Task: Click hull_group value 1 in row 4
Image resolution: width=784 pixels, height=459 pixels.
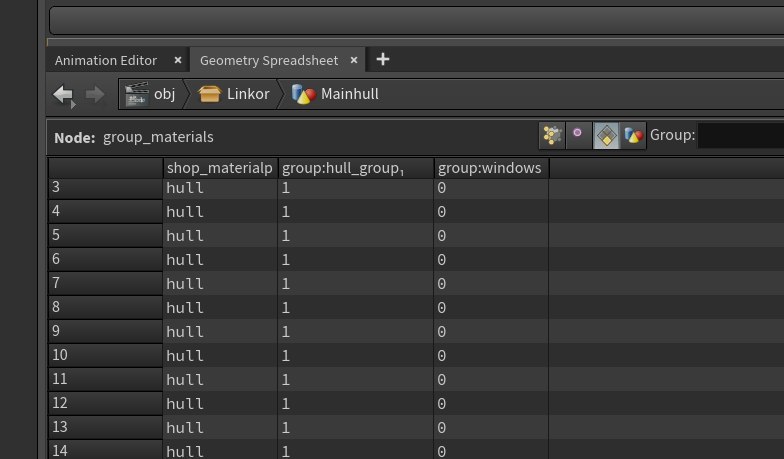Action: (356, 212)
